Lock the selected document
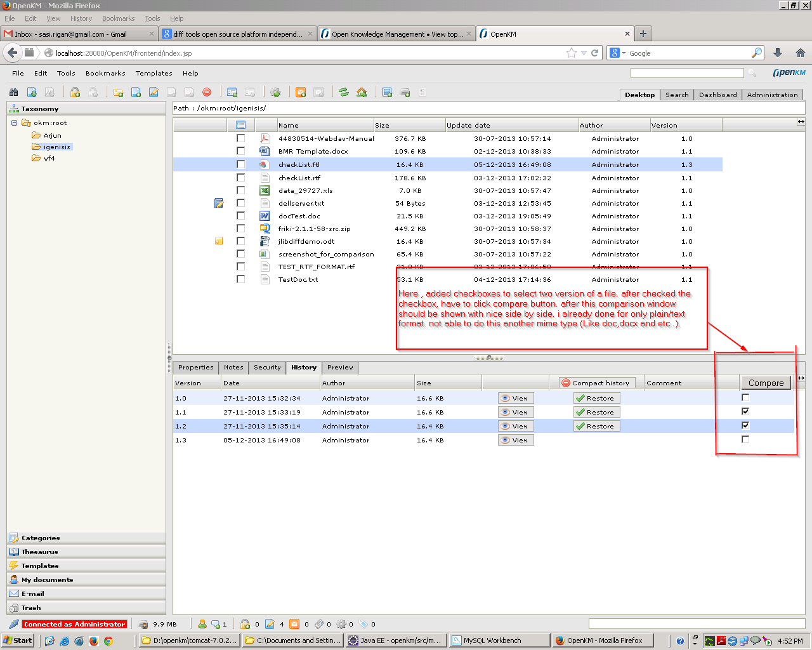Screen dimensions: 812x650 [75, 92]
